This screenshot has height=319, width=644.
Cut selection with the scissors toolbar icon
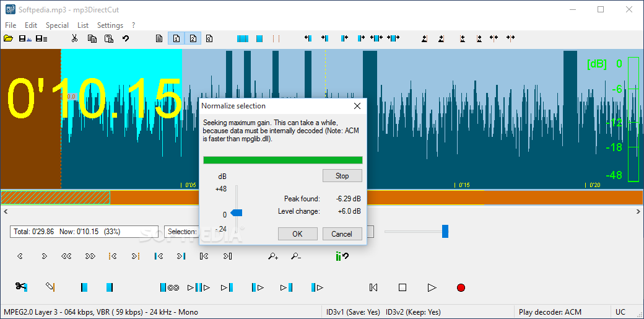pos(74,38)
